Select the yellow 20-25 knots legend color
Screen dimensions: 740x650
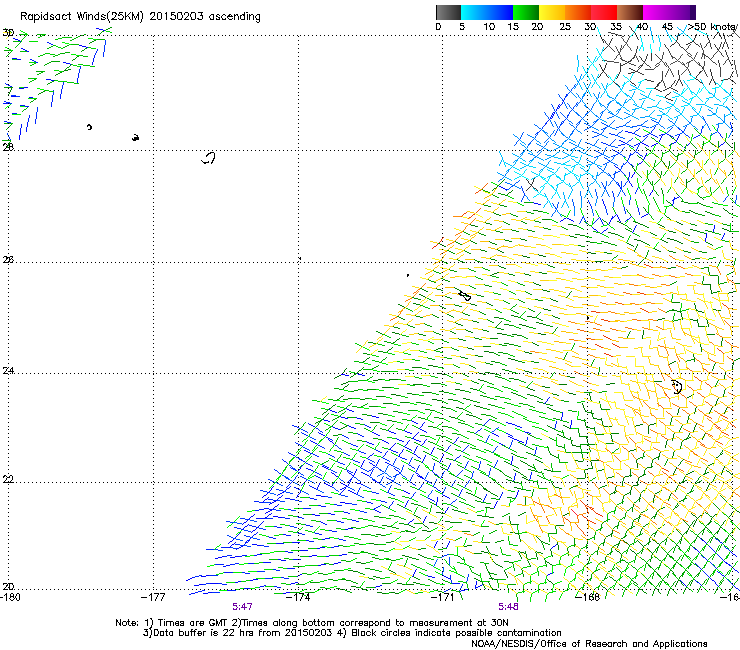coord(552,12)
